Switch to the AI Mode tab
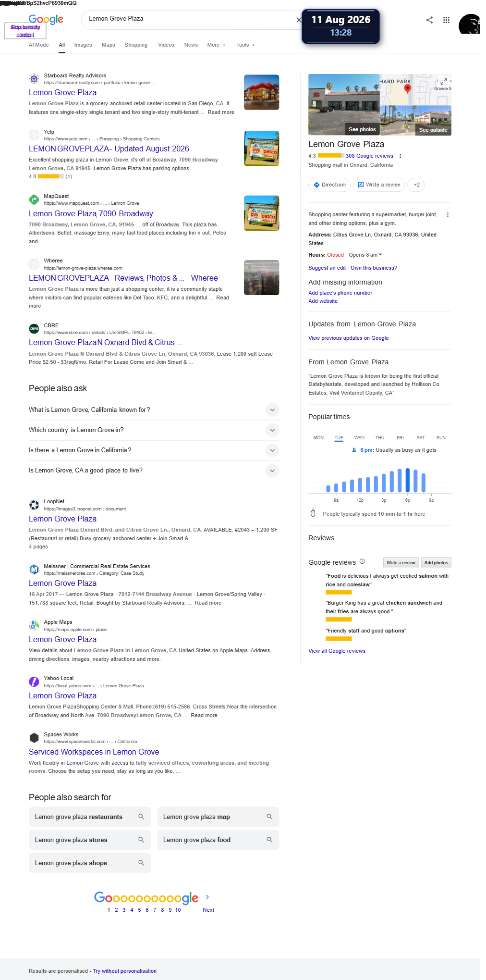This screenshot has height=980, width=486. tap(39, 45)
